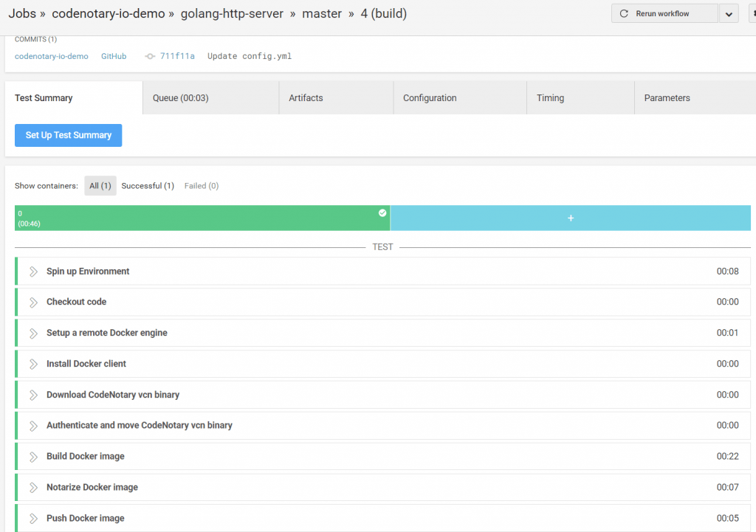Image resolution: width=756 pixels, height=532 pixels.
Task: Click the 00:22 duration of Build Docker image
Action: (x=727, y=456)
